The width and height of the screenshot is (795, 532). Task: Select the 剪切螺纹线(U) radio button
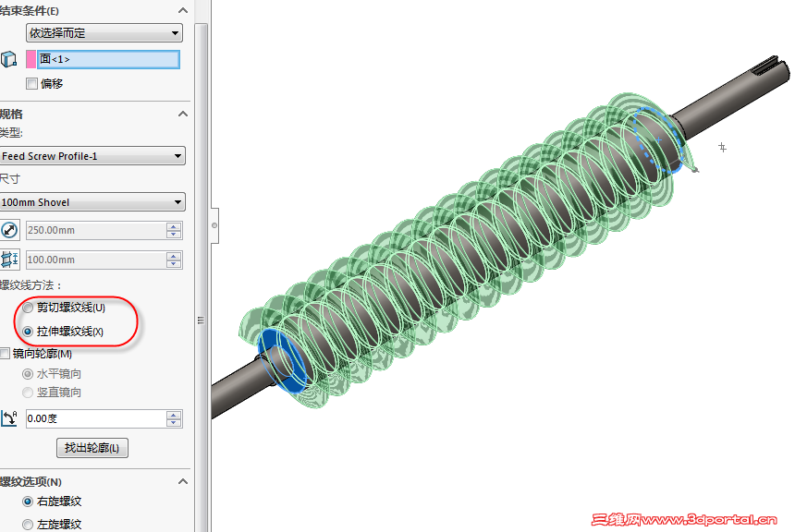[x=28, y=308]
